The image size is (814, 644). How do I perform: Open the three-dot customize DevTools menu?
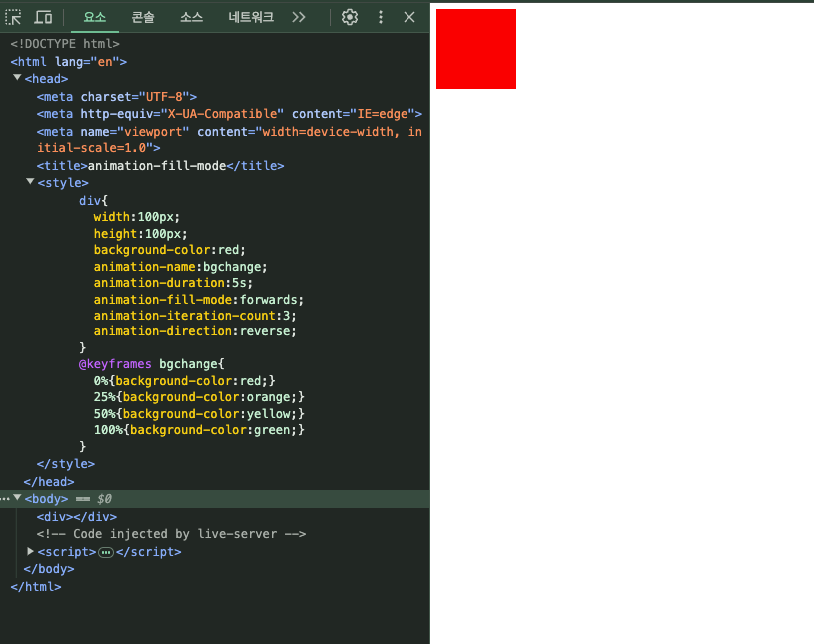coord(381,17)
